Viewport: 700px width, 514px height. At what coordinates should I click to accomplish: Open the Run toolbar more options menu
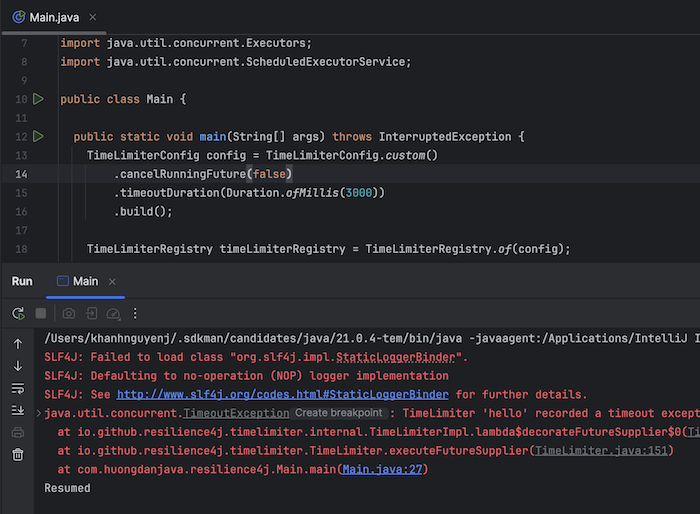(x=135, y=313)
